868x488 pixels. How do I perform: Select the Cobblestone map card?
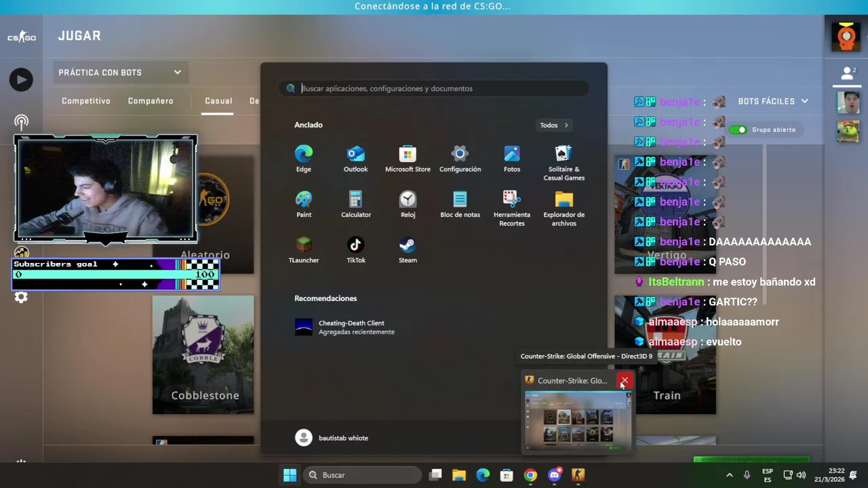coord(203,354)
